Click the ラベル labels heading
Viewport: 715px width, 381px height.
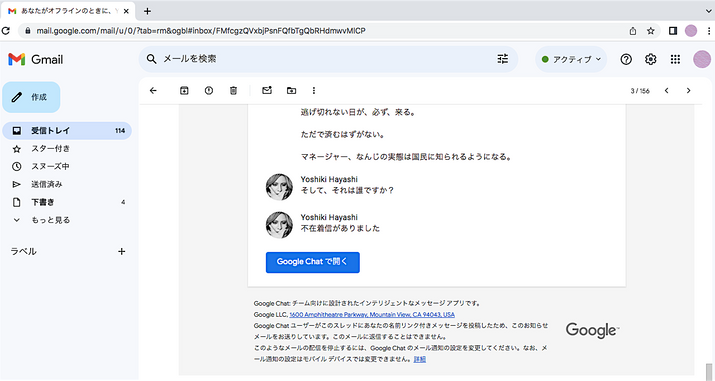tap(24, 251)
